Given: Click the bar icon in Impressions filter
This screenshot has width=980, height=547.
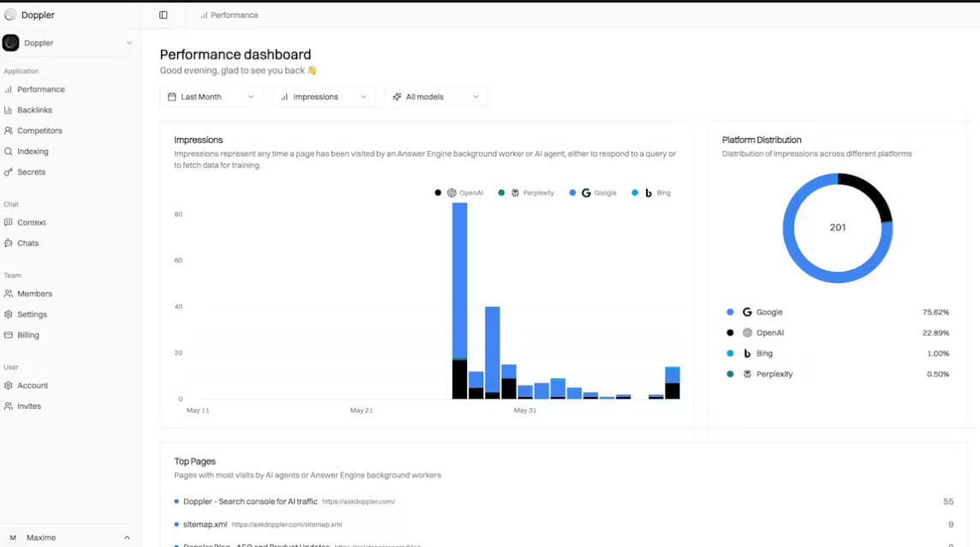Looking at the screenshot, I should 284,97.
